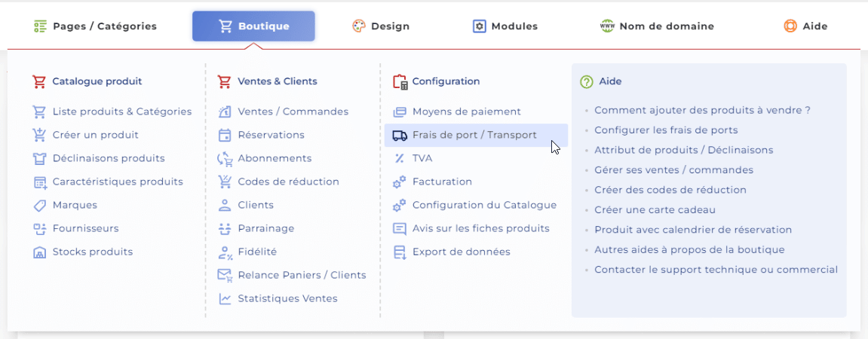Click the T-shirt icon for Déclinaisons produits
The height and width of the screenshot is (339, 868).
click(x=39, y=158)
